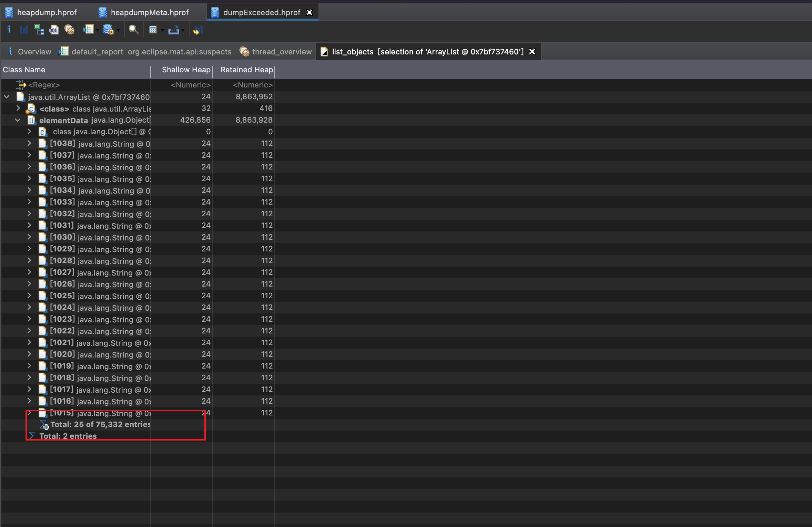
Task: Click object icon of [1027] String
Action: [42, 272]
